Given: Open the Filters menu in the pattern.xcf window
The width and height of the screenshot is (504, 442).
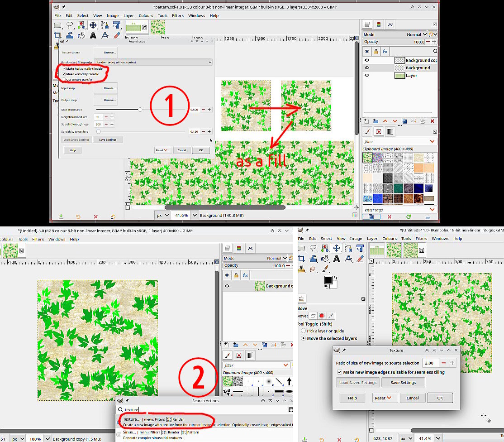Looking at the screenshot, I should pos(178,15).
